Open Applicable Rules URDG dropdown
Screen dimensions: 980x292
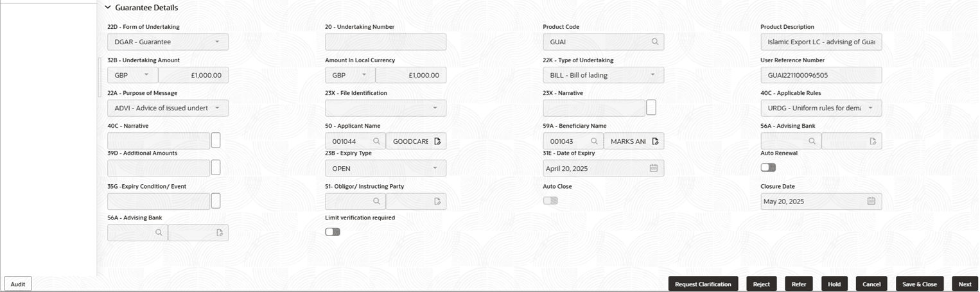coord(821,108)
